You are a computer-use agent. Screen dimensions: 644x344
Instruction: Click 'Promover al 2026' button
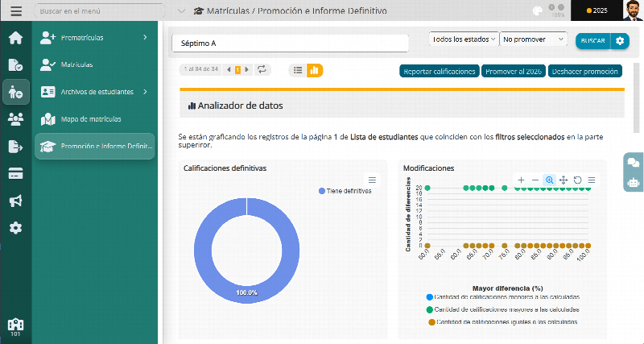click(514, 71)
